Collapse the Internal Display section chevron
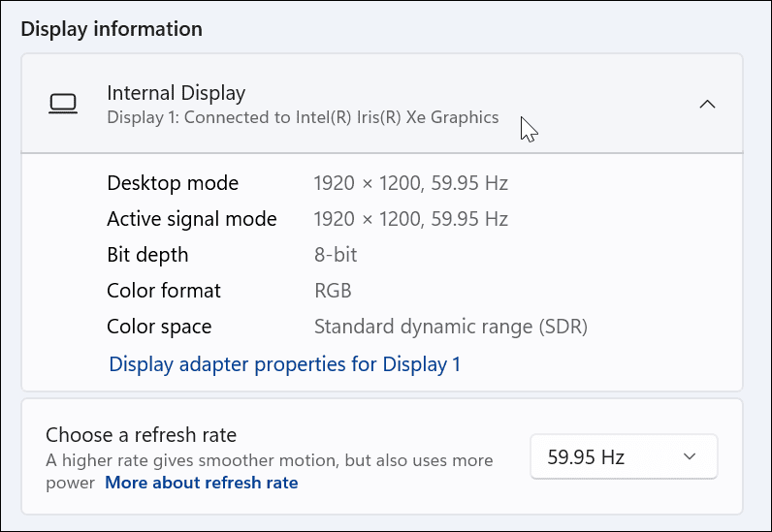 (707, 104)
